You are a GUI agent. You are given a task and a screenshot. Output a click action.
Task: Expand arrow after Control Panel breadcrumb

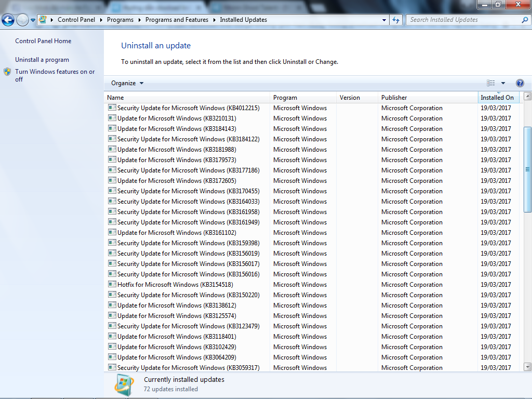[101, 20]
